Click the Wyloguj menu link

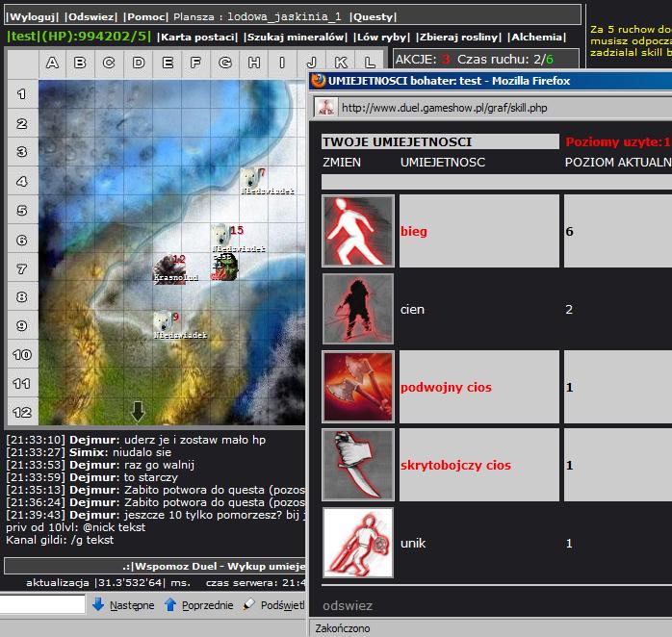34,16
